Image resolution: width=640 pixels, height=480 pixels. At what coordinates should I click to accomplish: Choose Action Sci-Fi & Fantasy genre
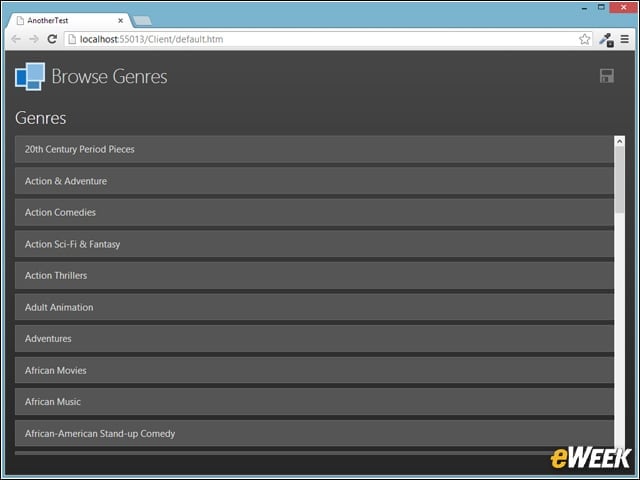click(314, 244)
